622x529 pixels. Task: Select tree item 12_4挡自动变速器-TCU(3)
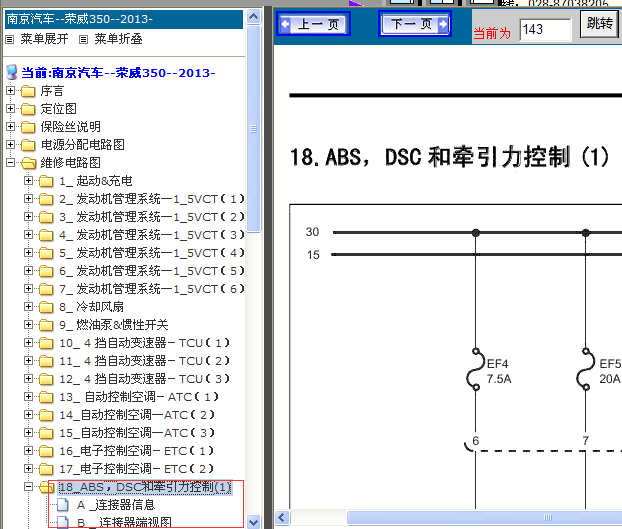click(144, 379)
